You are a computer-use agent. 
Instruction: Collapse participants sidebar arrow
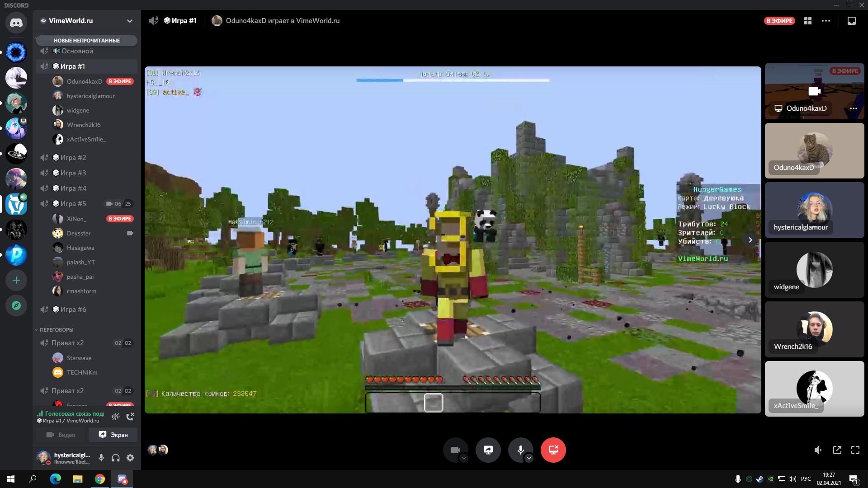click(x=750, y=240)
